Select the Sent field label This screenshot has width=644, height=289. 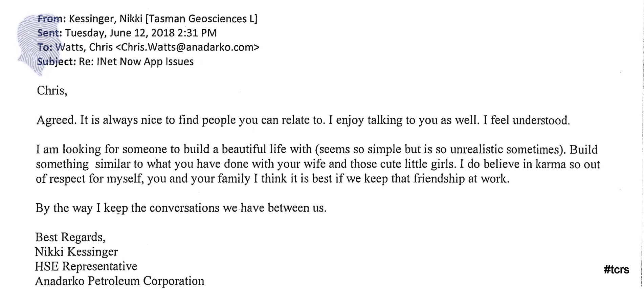[x=49, y=33]
